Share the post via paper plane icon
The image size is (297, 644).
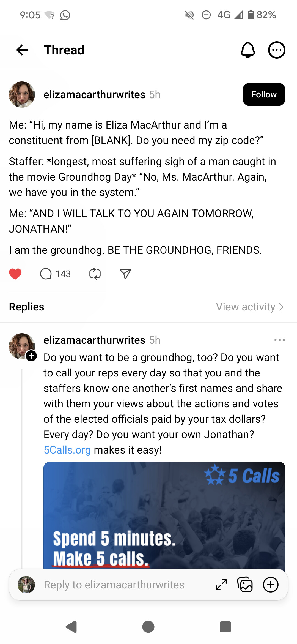click(x=125, y=274)
